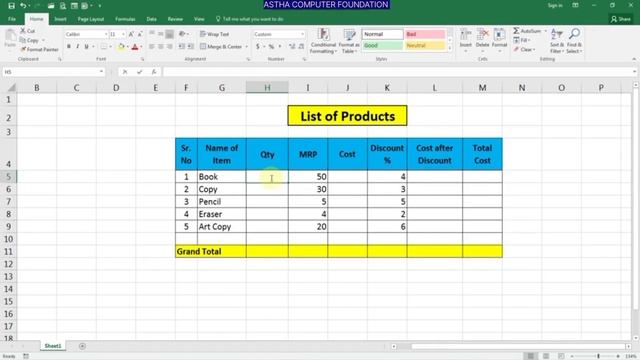Toggle Bold formatting

(x=69, y=47)
